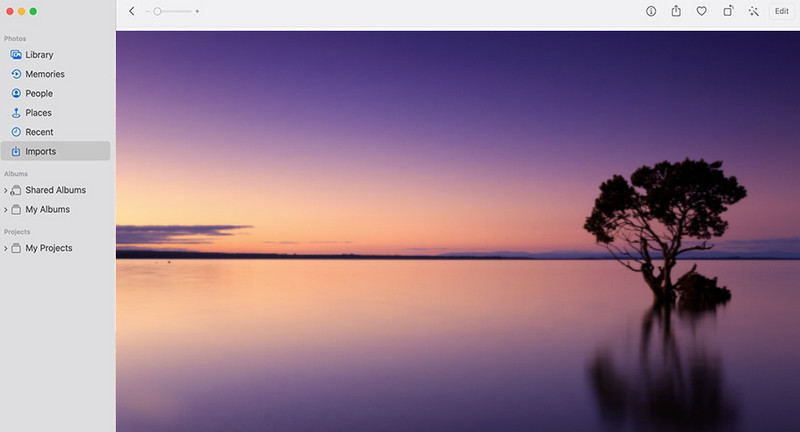800x432 pixels.
Task: Open Library in the sidebar
Action: click(x=39, y=55)
